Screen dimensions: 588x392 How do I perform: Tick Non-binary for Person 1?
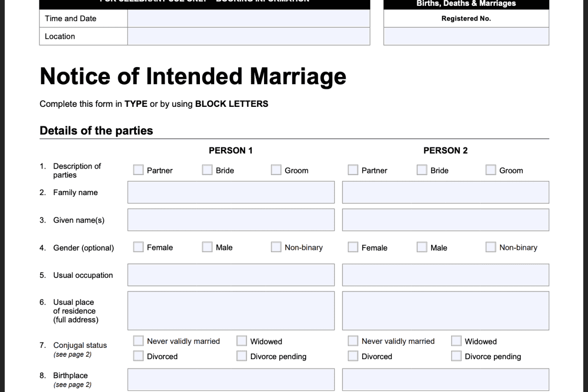pos(276,247)
